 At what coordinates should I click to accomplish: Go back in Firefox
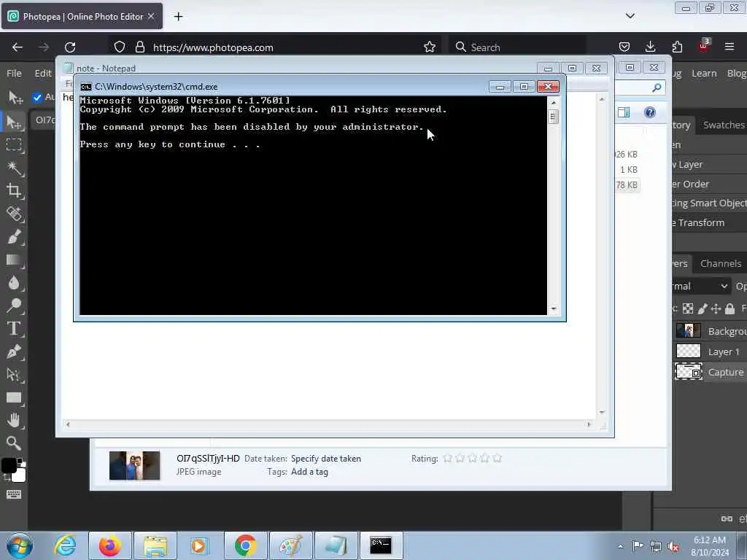18,47
